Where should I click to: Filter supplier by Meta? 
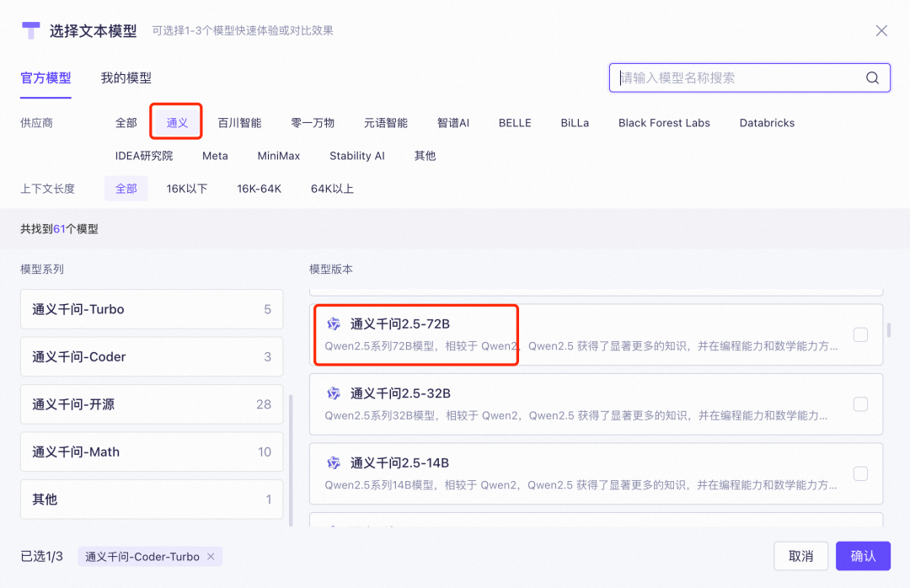click(x=215, y=156)
